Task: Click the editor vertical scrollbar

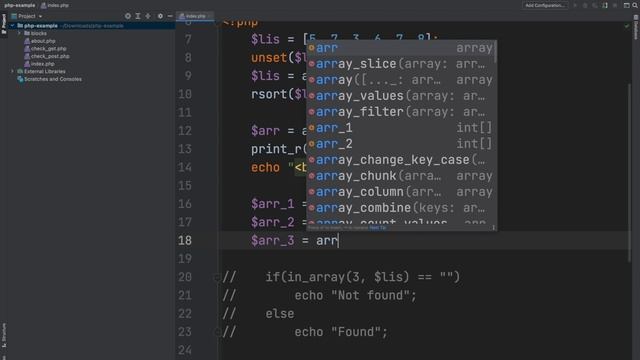Action: pyautogui.click(x=629, y=171)
